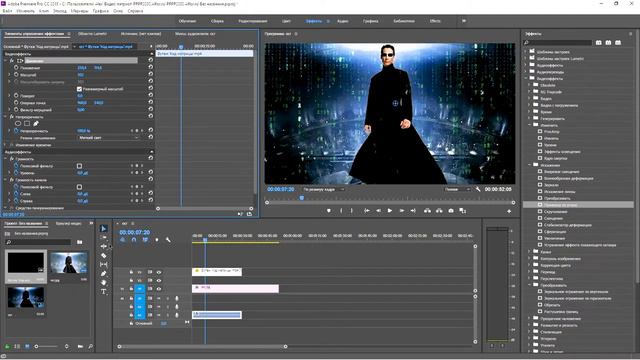
Task: Select the Track Select Forward tool
Action: point(104,238)
